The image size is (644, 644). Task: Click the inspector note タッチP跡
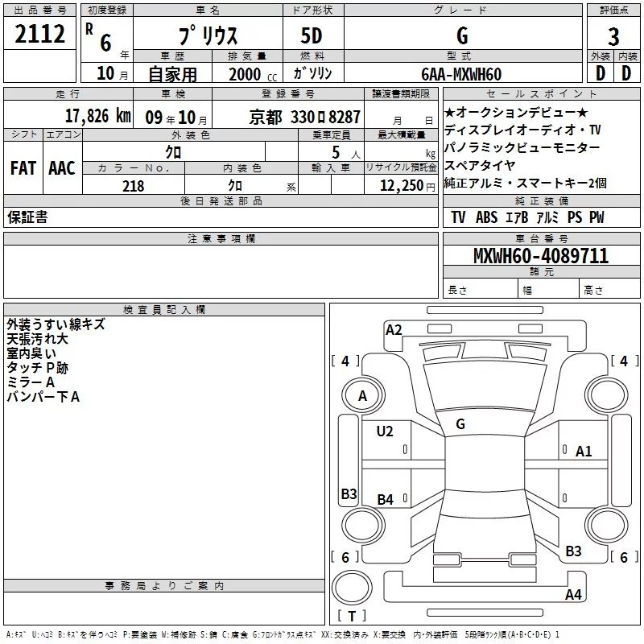coord(37,368)
